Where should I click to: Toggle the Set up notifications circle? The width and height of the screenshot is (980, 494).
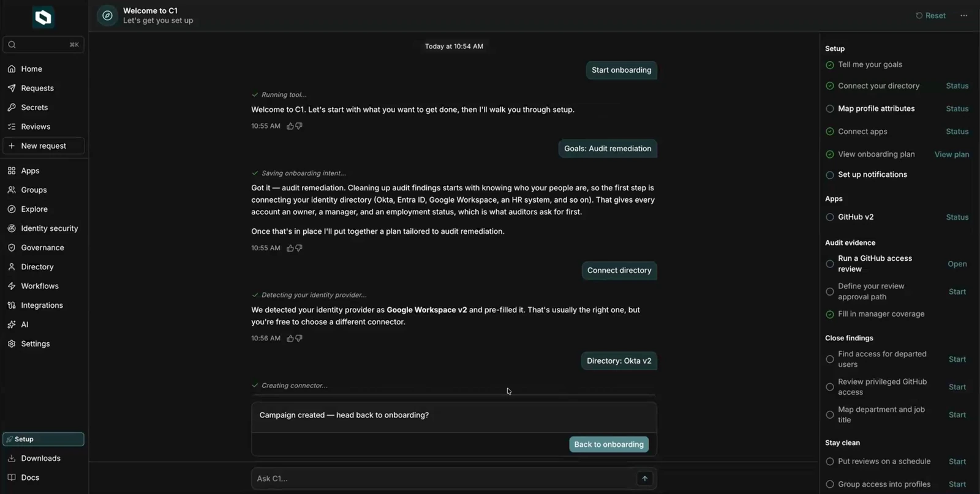(x=830, y=175)
